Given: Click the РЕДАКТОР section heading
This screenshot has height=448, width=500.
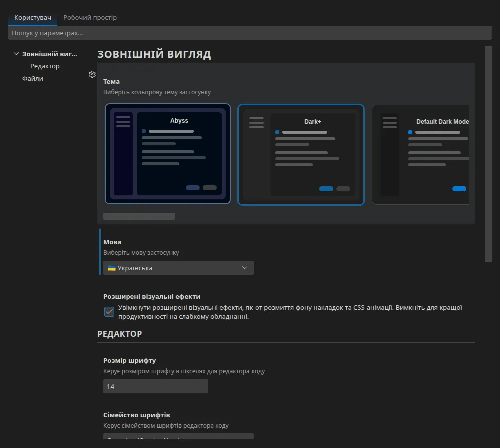Looking at the screenshot, I should point(120,334).
